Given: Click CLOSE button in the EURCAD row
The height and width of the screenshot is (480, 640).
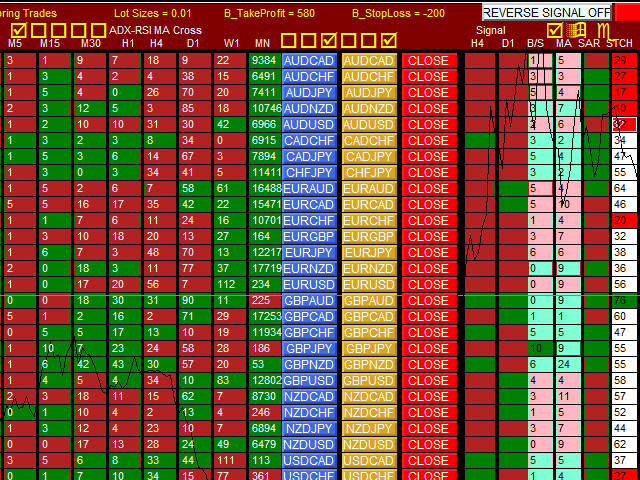Looking at the screenshot, I should (x=429, y=204).
